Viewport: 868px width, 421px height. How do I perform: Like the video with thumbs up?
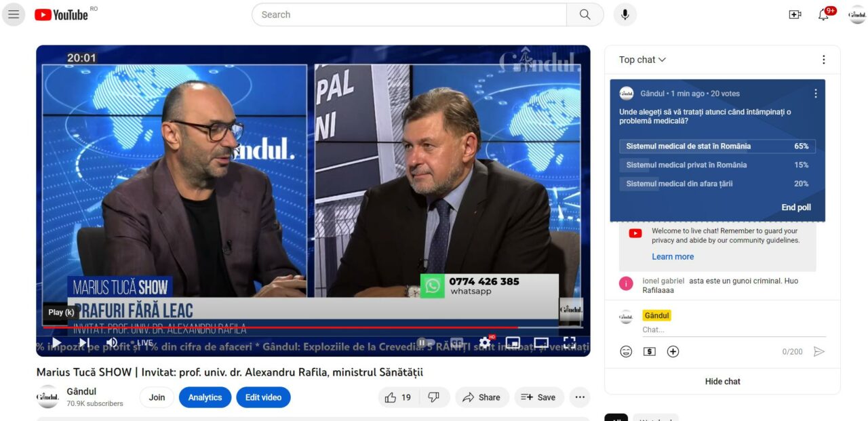point(398,397)
